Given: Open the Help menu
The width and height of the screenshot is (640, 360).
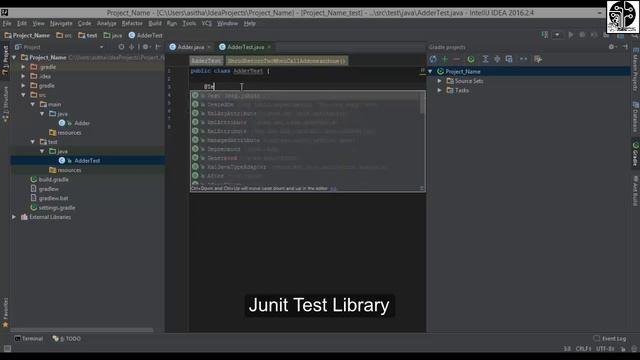Looking at the screenshot, I should point(249,24).
